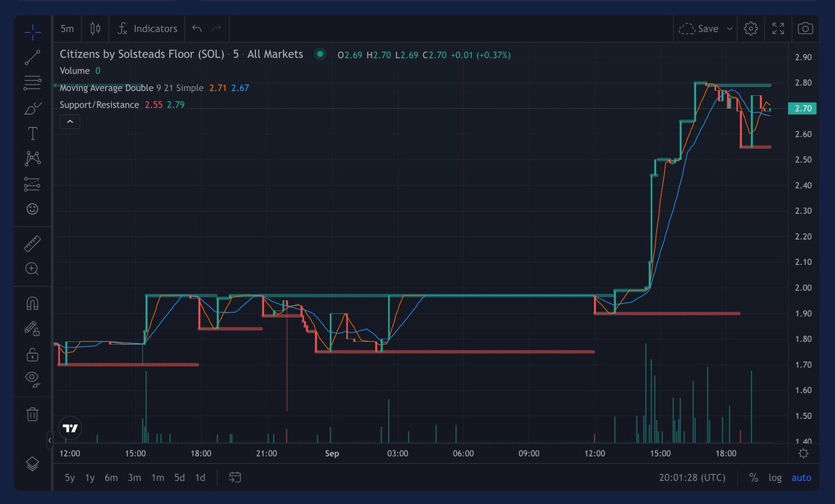Save the chart layout

pos(699,29)
